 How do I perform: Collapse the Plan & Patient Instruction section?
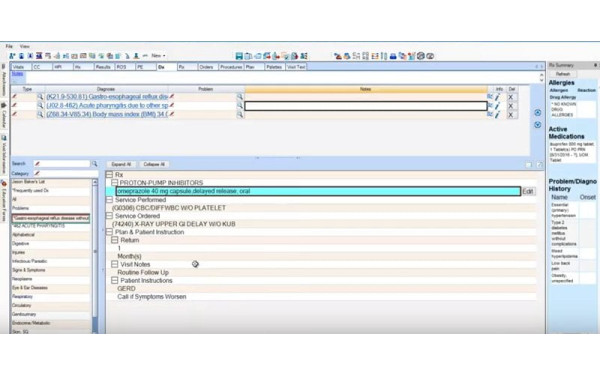[109, 232]
